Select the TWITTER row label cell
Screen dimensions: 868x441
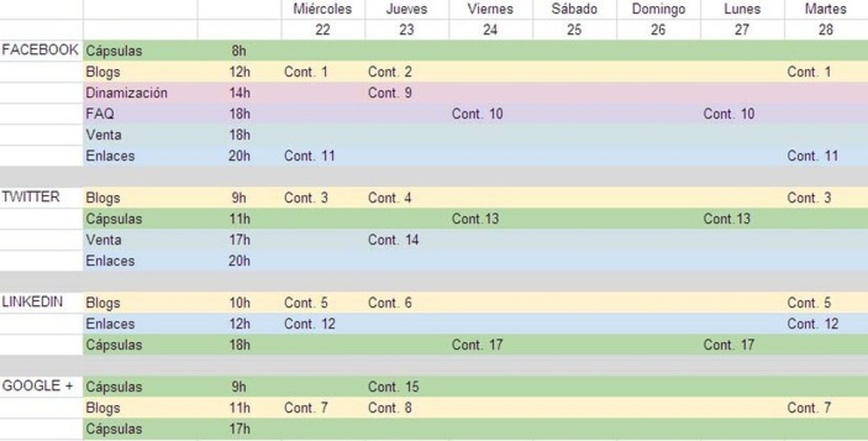coord(41,197)
